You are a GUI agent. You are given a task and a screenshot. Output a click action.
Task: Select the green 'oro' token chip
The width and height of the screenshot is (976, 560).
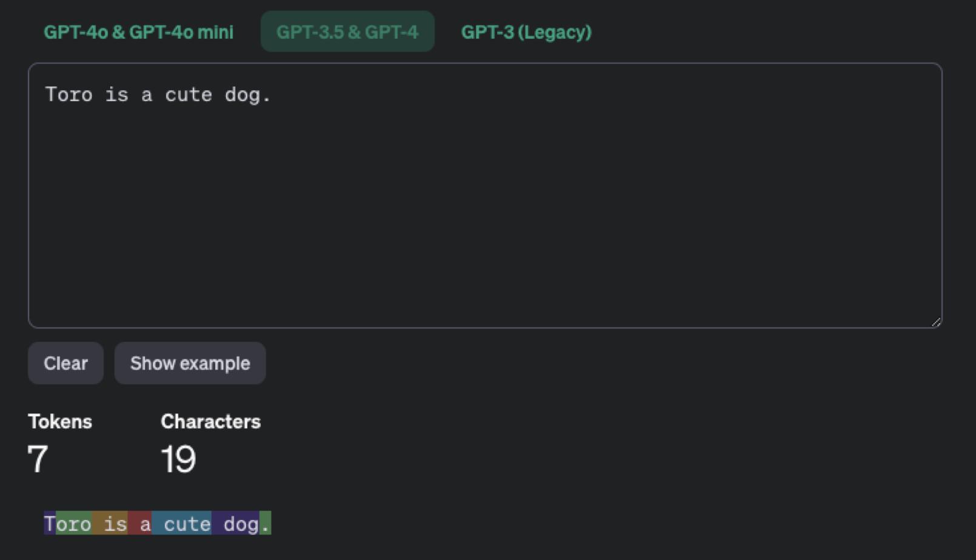73,523
